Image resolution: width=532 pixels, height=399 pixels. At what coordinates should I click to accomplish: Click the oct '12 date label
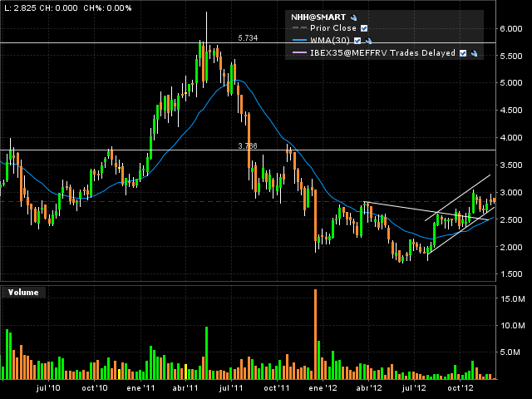coord(460,388)
